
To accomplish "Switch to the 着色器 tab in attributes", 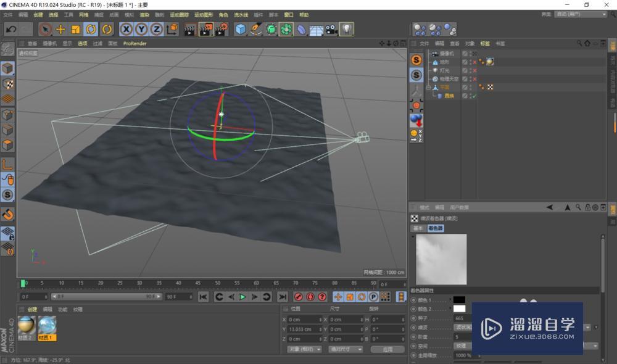I will (x=436, y=228).
